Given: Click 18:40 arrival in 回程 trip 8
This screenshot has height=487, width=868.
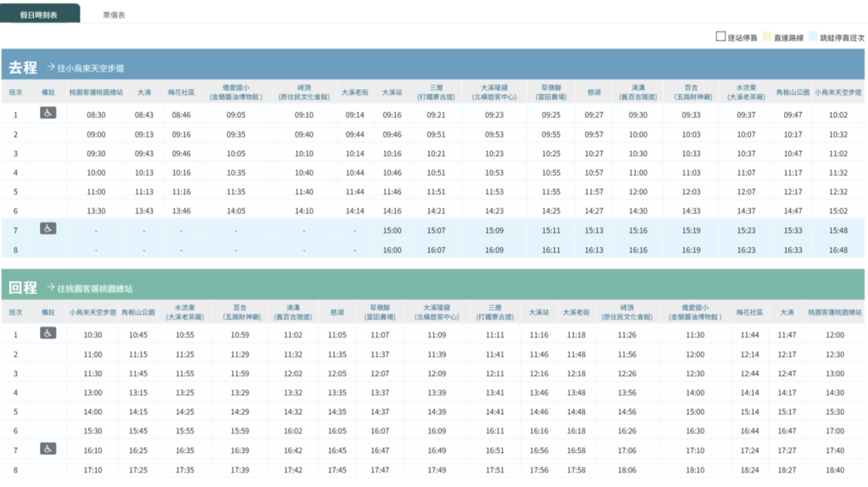Looking at the screenshot, I should coord(835,470).
